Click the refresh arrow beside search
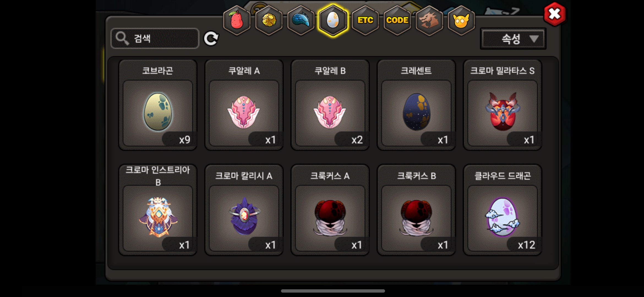Viewport: 644px width, 297px height. [211, 38]
